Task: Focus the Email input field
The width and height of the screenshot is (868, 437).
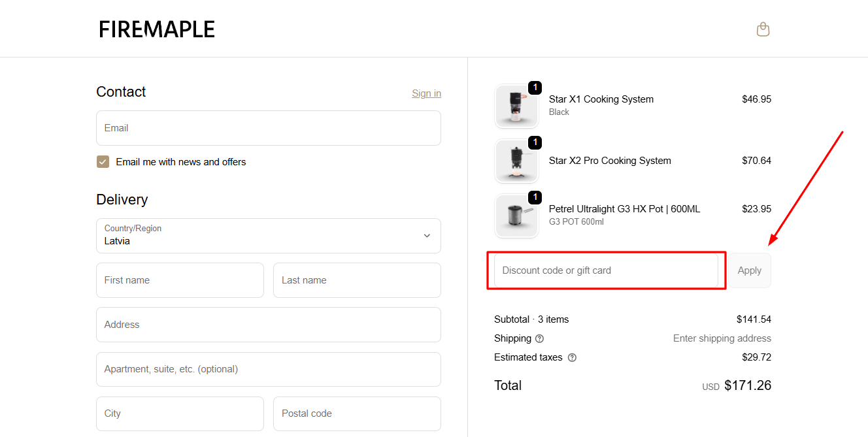Action: (269, 128)
